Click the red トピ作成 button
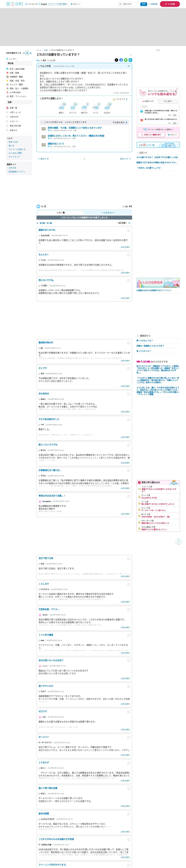186x868 pixels. 170,4
